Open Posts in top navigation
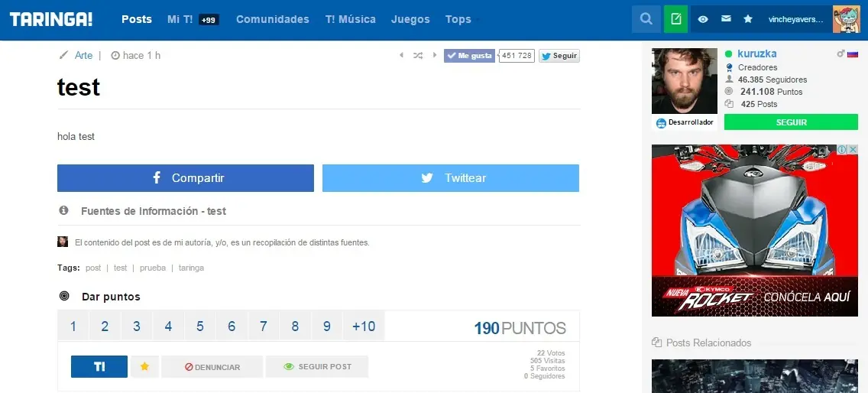The width and height of the screenshot is (868, 393). pos(137,19)
